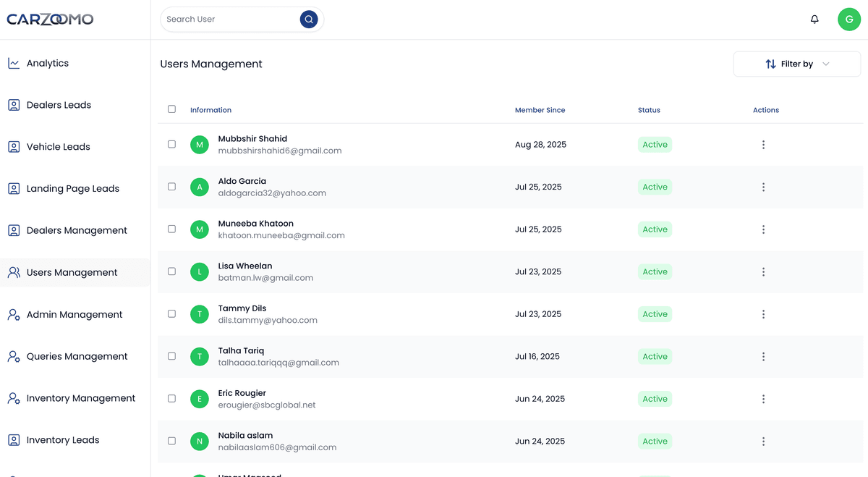This screenshot has height=477, width=868.
Task: Open the sort arrows icon in Filter by
Action: 769,64
